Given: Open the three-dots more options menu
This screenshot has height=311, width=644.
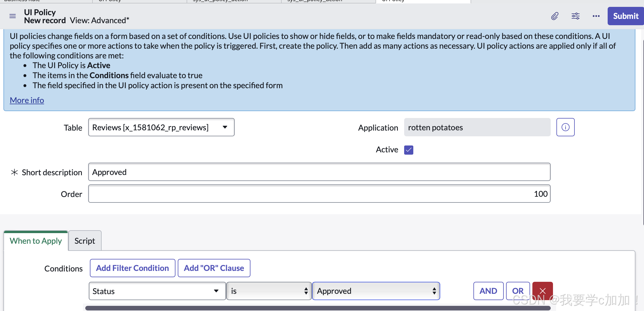Looking at the screenshot, I should (x=596, y=16).
